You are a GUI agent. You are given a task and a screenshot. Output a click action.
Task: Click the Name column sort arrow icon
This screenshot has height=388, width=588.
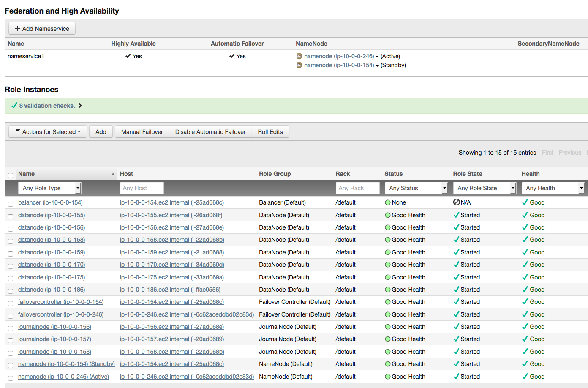point(113,174)
